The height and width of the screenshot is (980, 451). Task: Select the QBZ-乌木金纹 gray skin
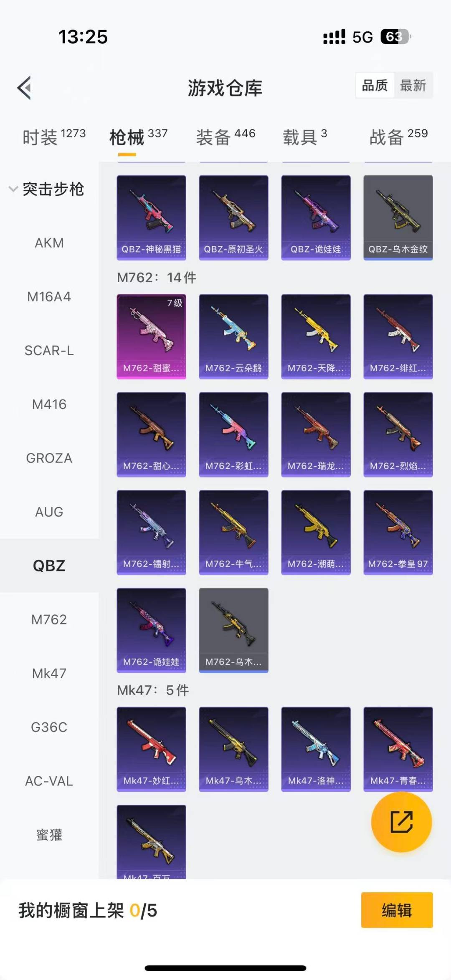click(x=398, y=217)
